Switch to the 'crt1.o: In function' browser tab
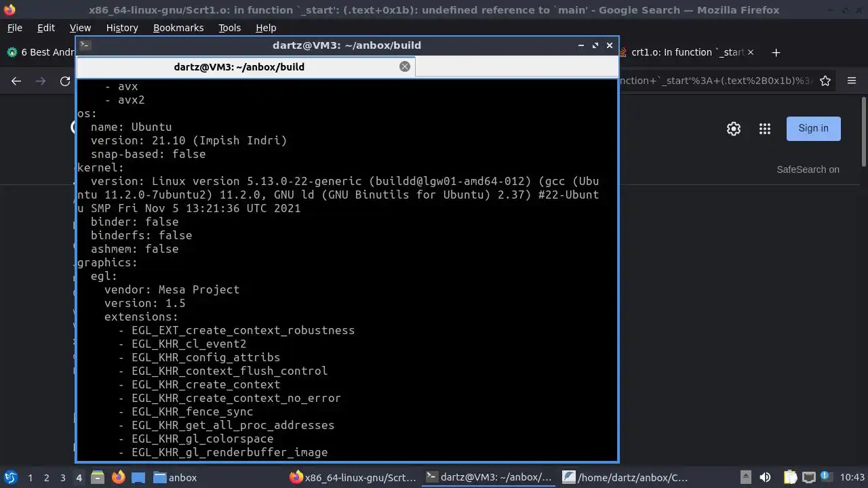 688,52
